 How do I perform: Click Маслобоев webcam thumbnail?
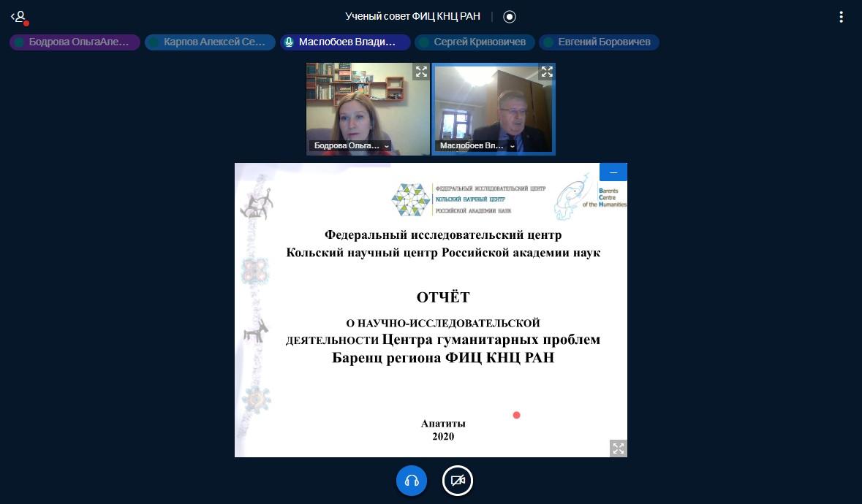point(494,110)
